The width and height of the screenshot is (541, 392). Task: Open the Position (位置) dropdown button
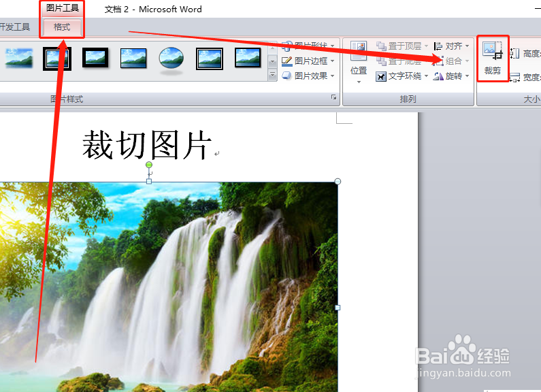359,62
